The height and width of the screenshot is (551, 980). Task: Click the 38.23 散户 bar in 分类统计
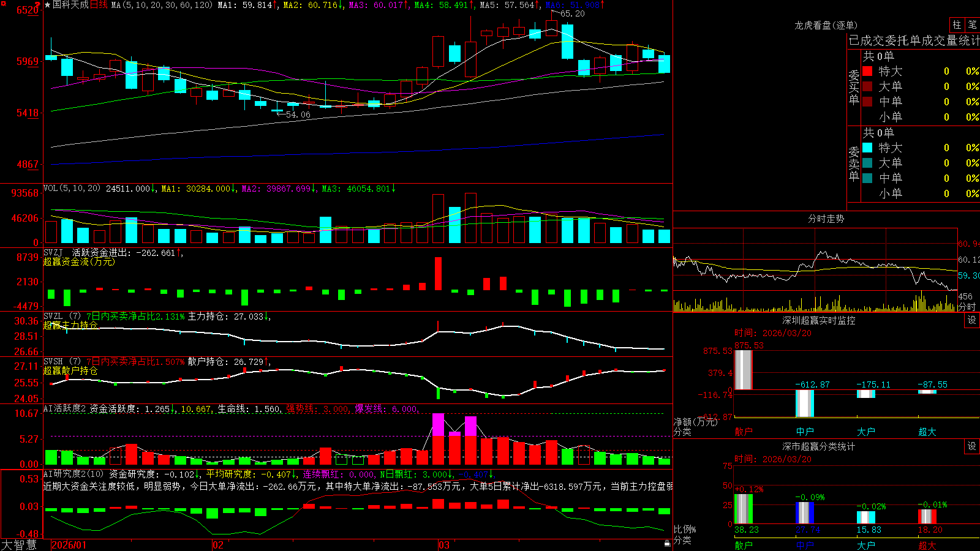pos(744,509)
